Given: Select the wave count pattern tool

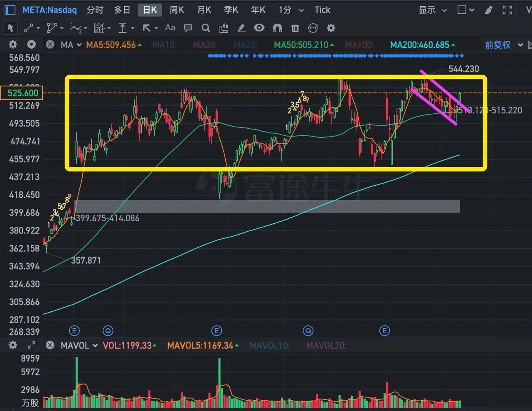Looking at the screenshot, I should click(76, 28).
